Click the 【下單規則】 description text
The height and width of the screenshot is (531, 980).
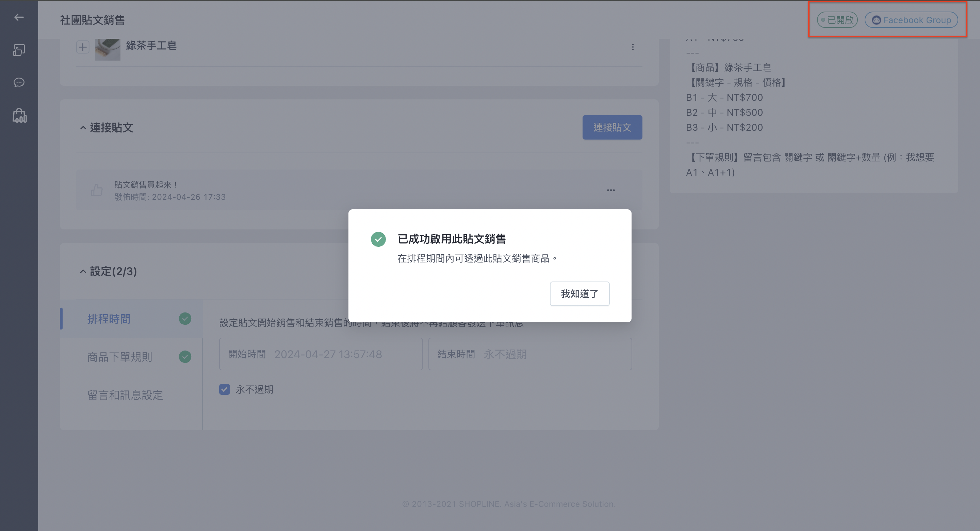810,165
